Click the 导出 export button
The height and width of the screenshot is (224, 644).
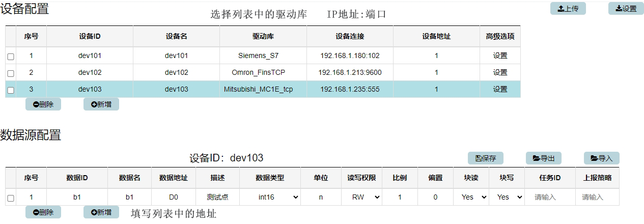543,158
